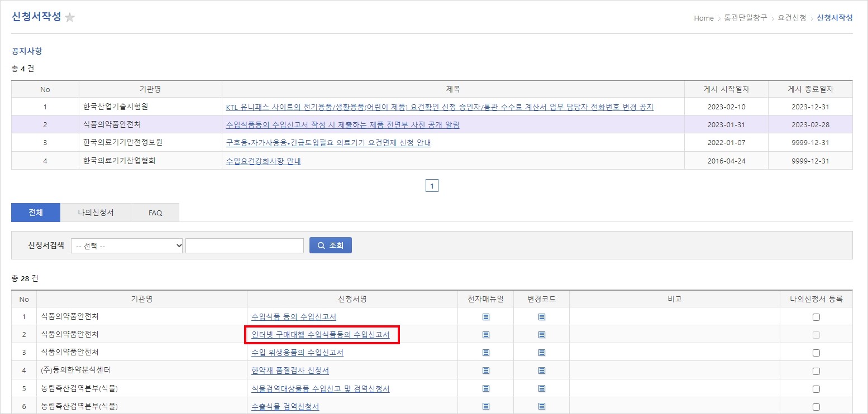Open 구호용•자가사용용 의료기기 요건면제 notice link

(x=328, y=143)
